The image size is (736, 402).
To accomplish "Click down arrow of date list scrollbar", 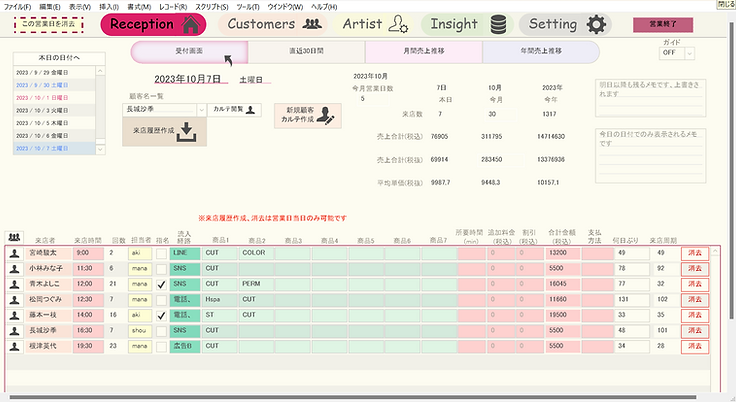I will pos(100,149).
